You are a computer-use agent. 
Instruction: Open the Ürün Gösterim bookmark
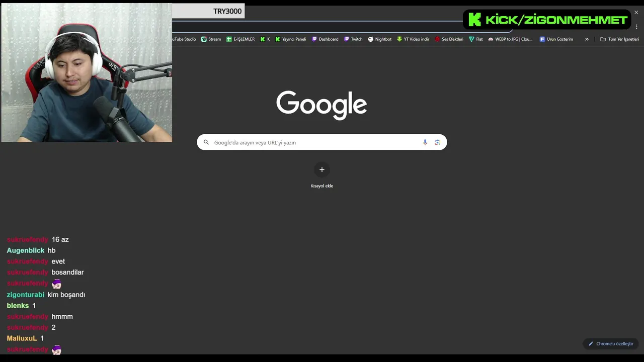[556, 39]
